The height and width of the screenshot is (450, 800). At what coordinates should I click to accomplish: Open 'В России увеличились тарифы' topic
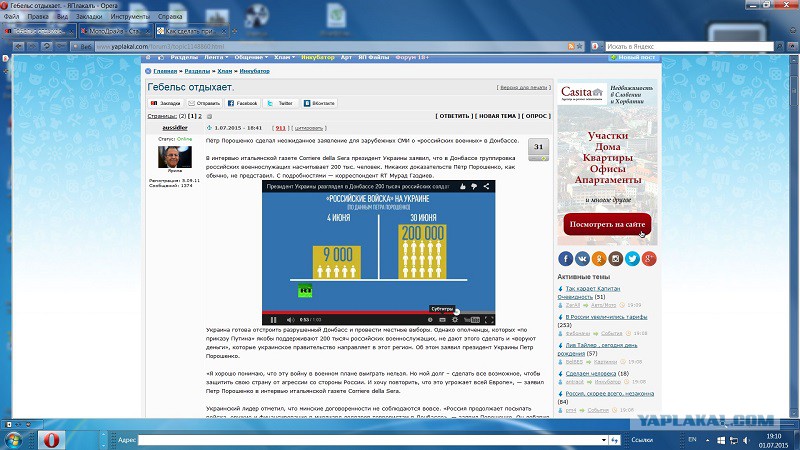pos(606,317)
